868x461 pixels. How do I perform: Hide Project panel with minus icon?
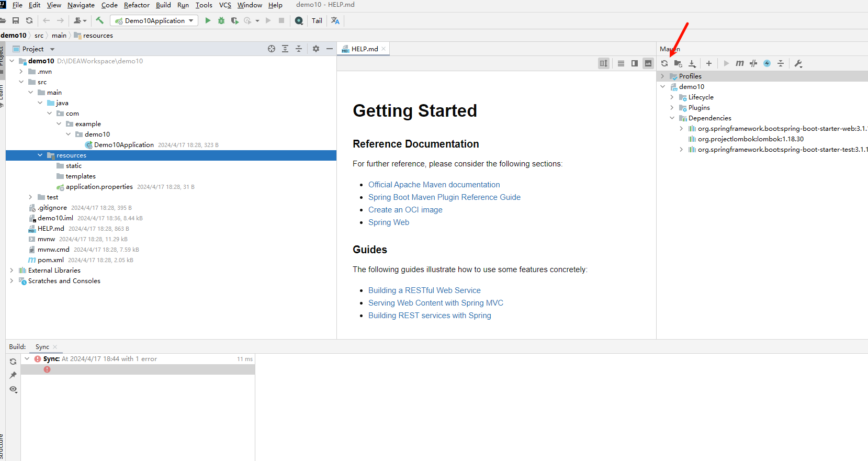(330, 49)
